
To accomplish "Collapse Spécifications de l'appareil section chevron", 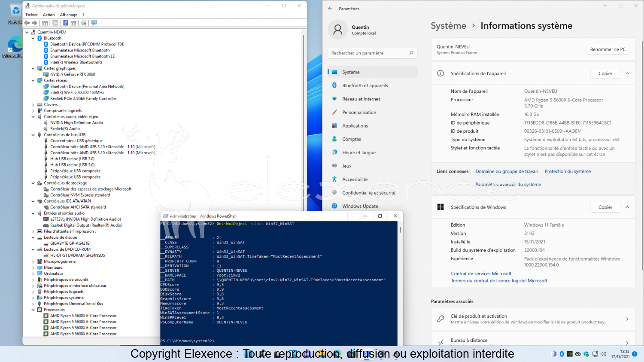I will [x=627, y=73].
